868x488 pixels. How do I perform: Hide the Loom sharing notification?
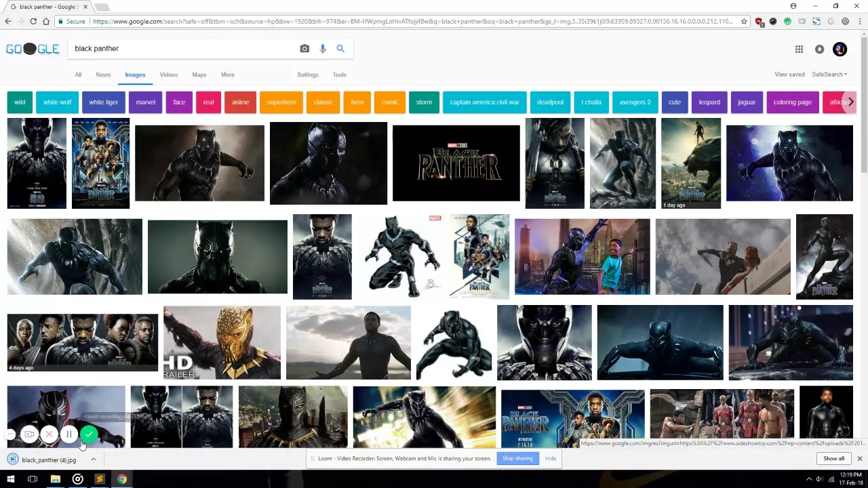[x=551, y=459]
